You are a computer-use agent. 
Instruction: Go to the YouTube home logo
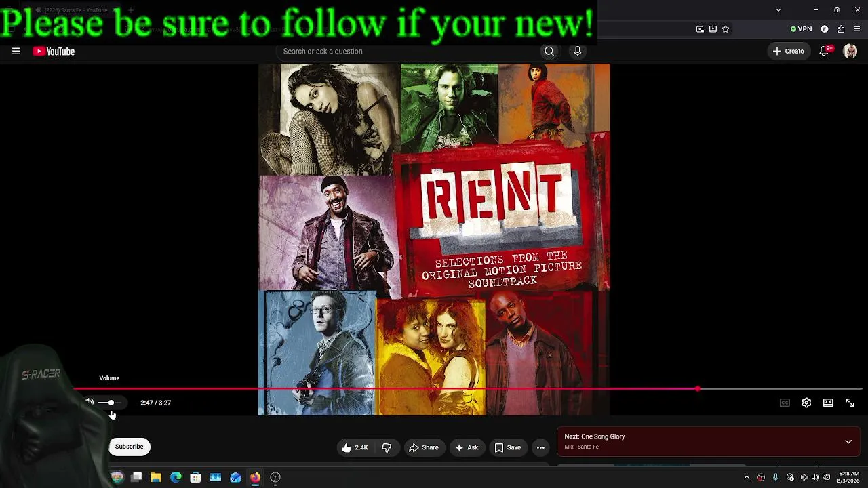[54, 52]
